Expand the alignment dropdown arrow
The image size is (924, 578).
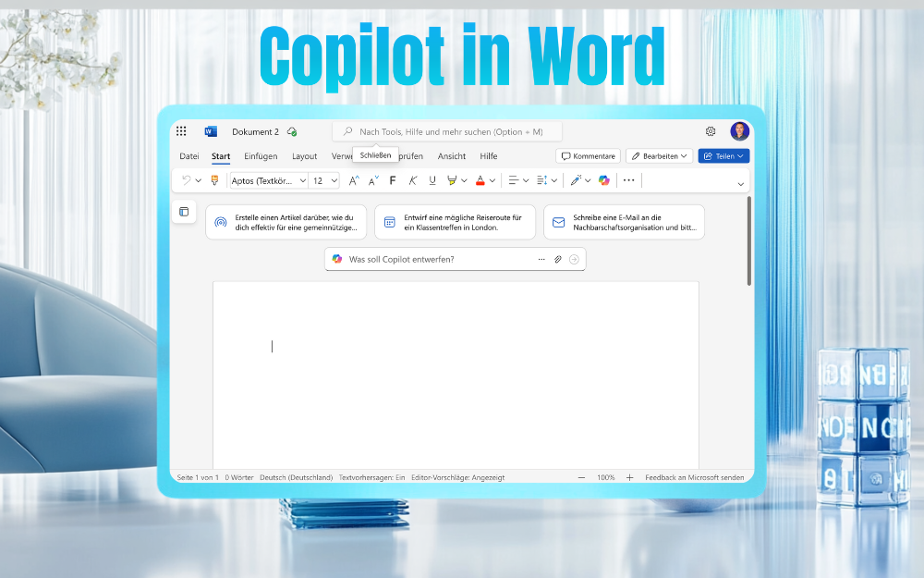526,180
